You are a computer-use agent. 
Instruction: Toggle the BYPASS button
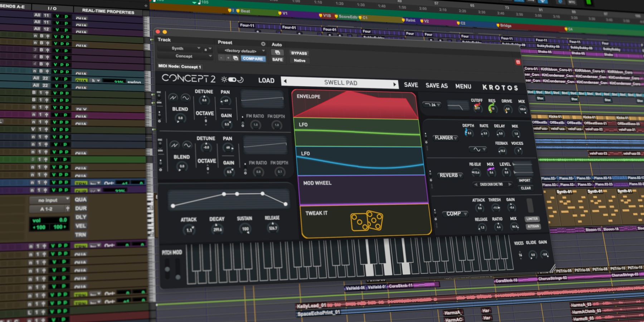[x=299, y=53]
